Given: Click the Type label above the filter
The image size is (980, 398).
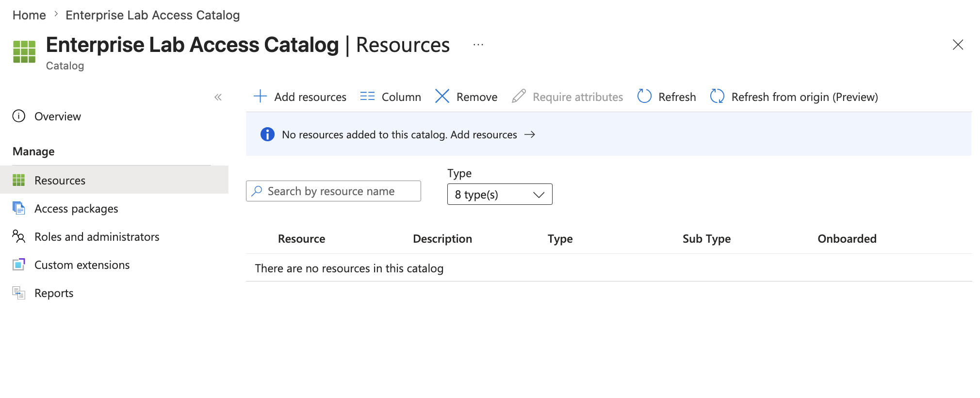Looking at the screenshot, I should (459, 173).
